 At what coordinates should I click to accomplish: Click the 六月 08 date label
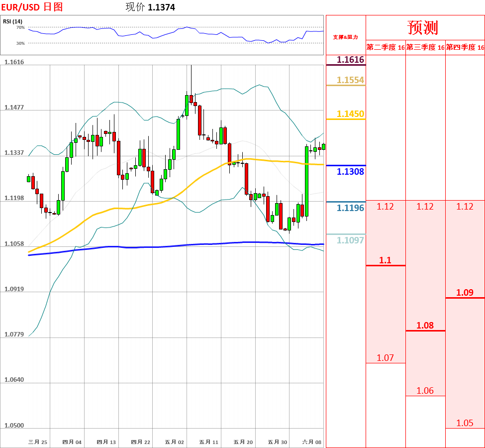[312, 442]
